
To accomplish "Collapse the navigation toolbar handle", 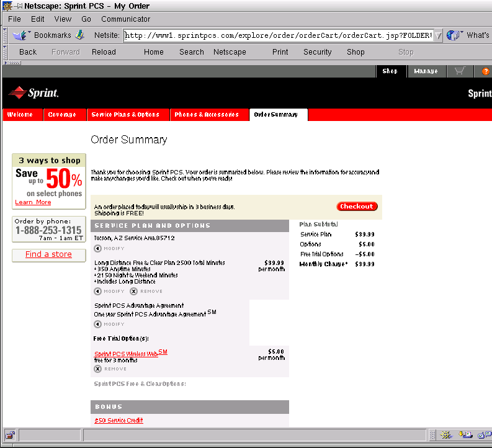I will [x=5, y=52].
